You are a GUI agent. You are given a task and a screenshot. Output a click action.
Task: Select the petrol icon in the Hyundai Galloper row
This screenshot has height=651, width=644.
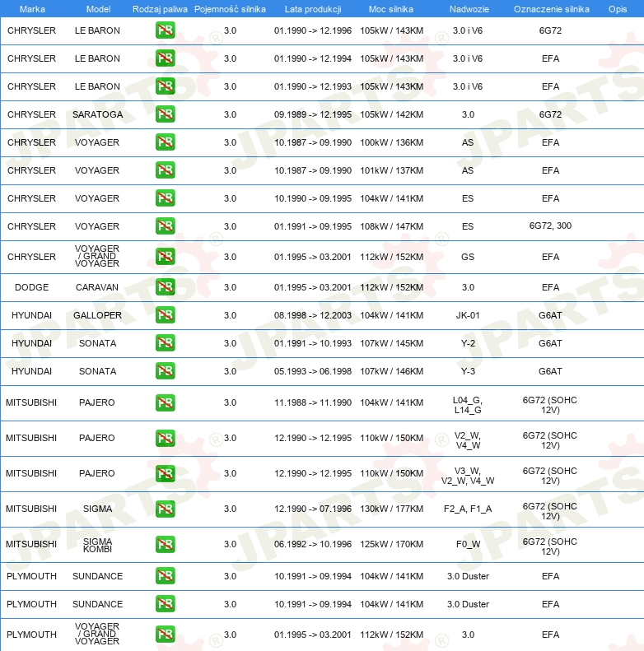(x=166, y=315)
